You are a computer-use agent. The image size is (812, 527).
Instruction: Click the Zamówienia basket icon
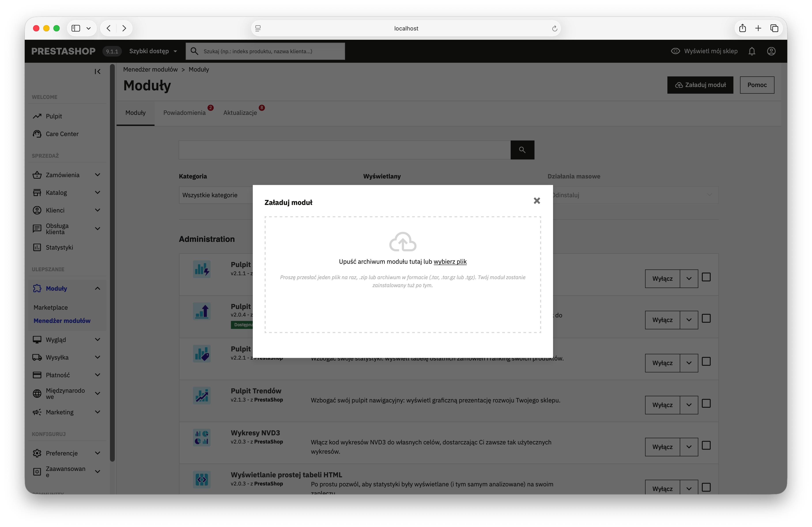(x=37, y=175)
